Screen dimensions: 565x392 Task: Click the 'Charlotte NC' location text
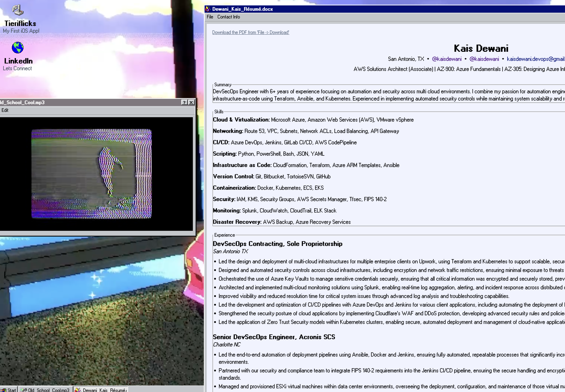(x=227, y=345)
